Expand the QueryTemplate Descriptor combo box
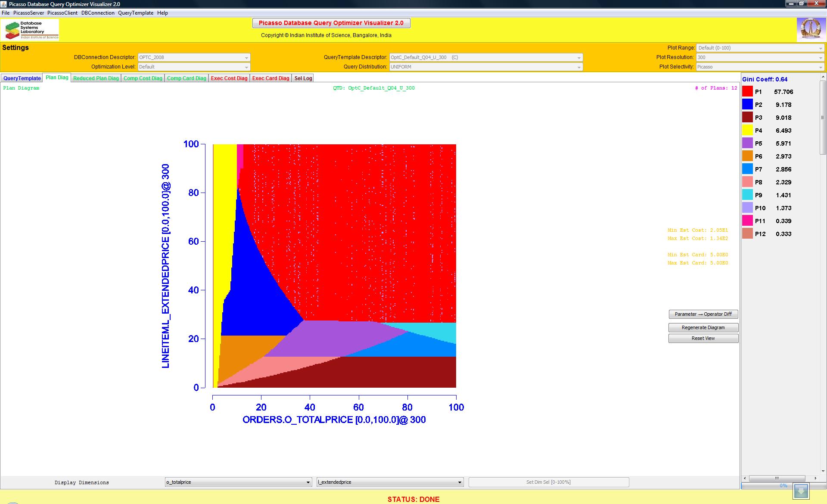Screen dimensions: 827x504 486,57
